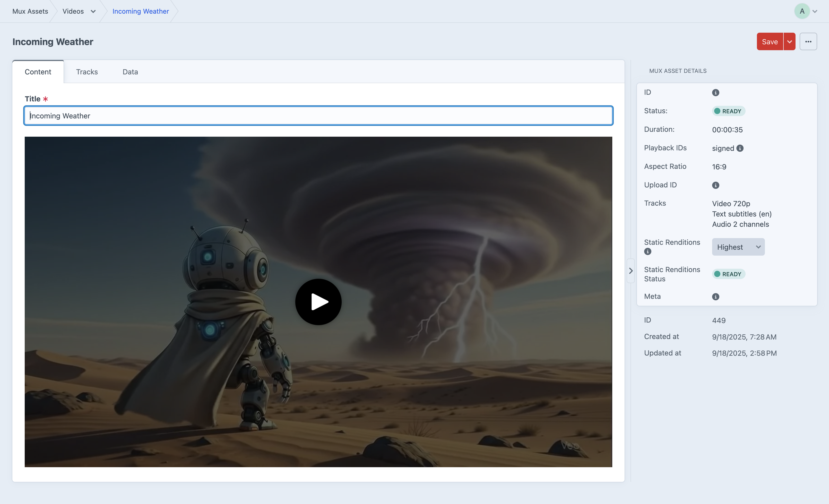Switch to the Tracks tab
This screenshot has width=829, height=504.
coord(87,72)
